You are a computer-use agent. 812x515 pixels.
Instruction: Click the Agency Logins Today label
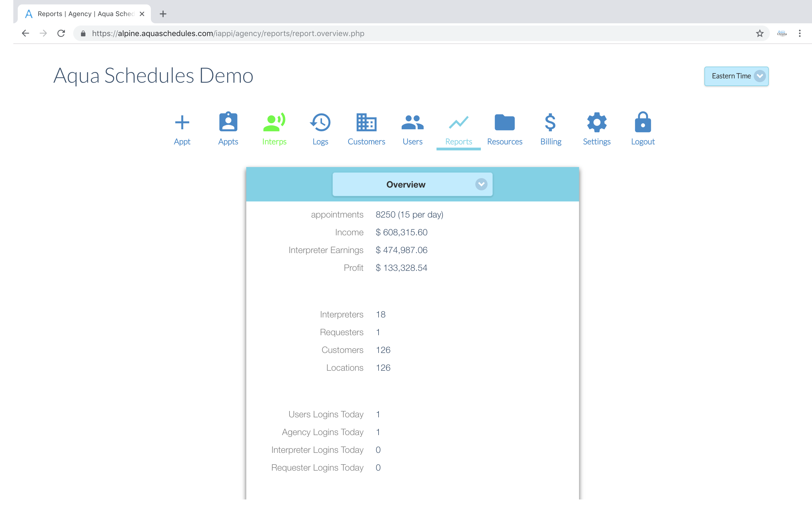pos(322,432)
